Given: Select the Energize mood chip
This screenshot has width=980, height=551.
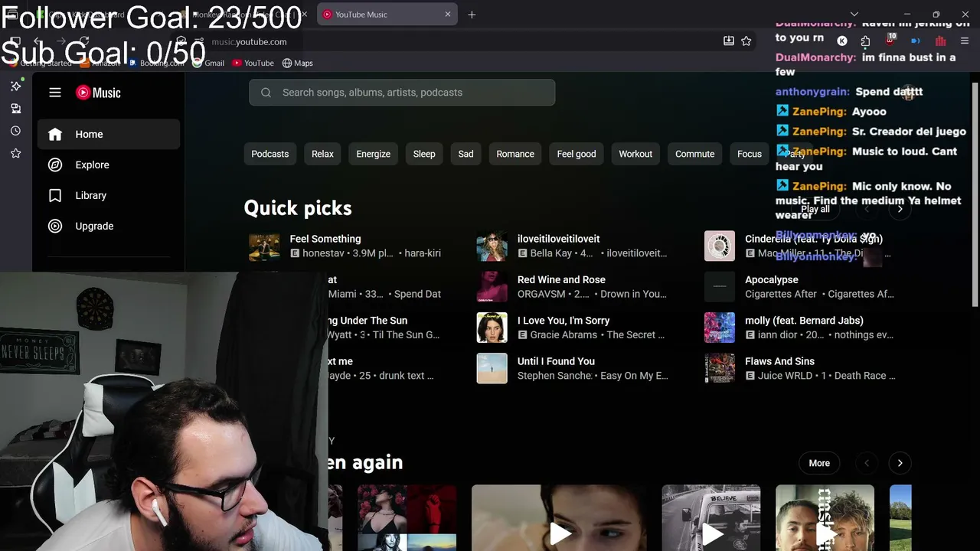Looking at the screenshot, I should point(373,154).
